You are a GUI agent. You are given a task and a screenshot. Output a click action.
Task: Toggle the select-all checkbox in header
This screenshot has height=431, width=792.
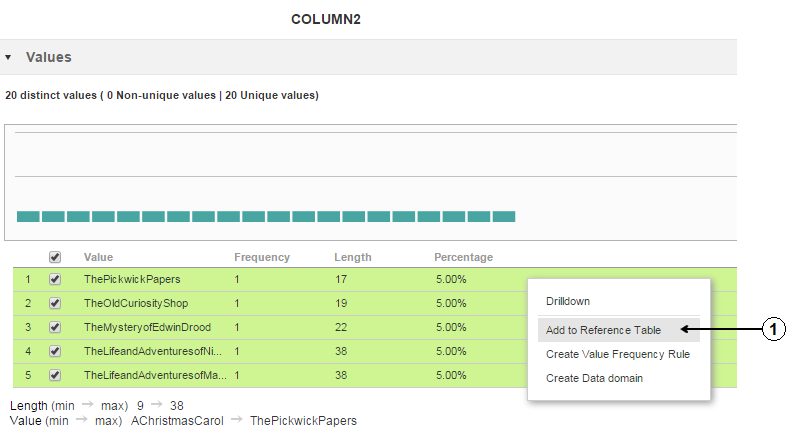(55, 257)
